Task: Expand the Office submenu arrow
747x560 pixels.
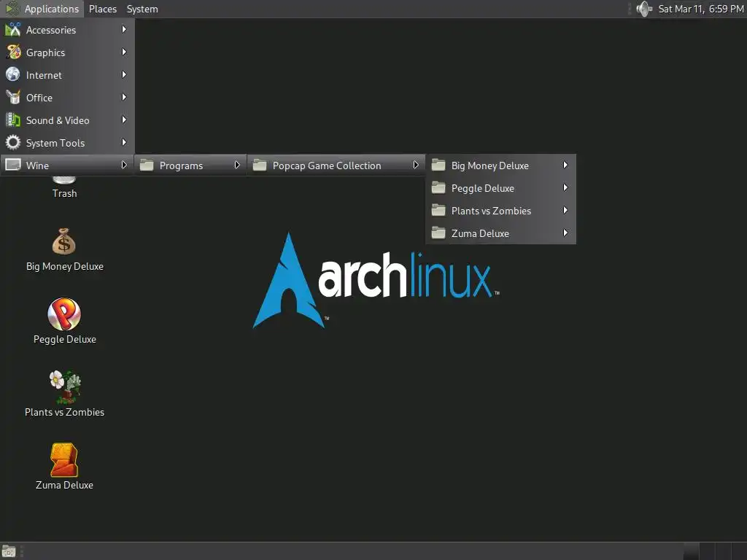Action: click(124, 97)
